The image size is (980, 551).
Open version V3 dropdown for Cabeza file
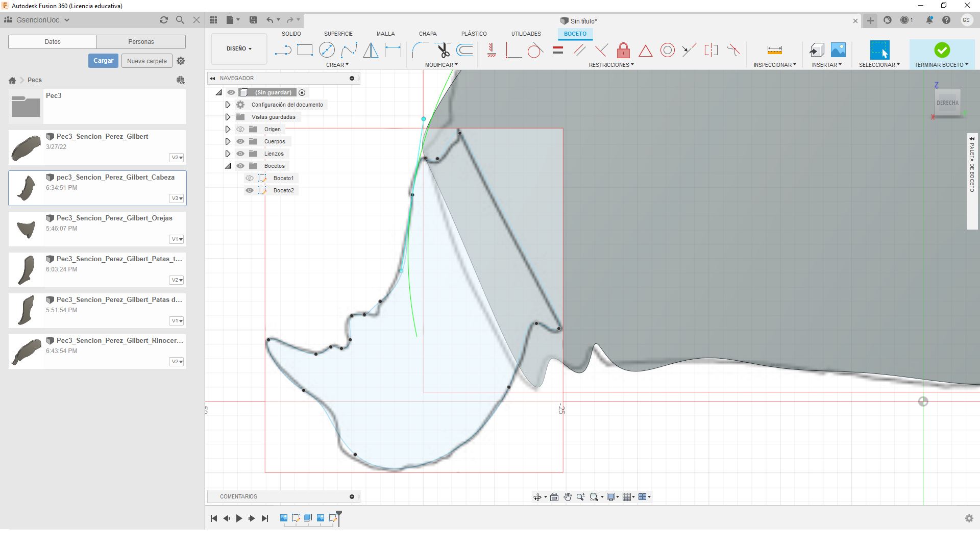click(x=177, y=198)
